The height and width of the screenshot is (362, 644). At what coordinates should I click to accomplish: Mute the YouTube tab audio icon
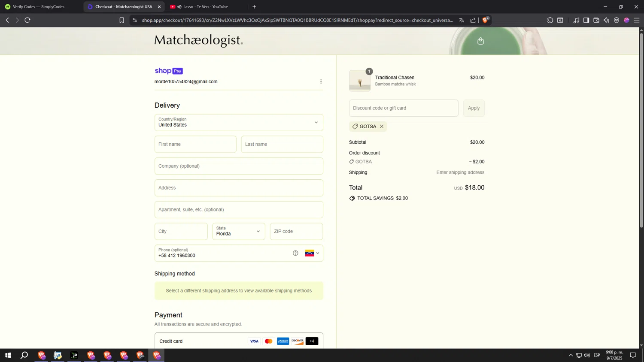pyautogui.click(x=179, y=7)
